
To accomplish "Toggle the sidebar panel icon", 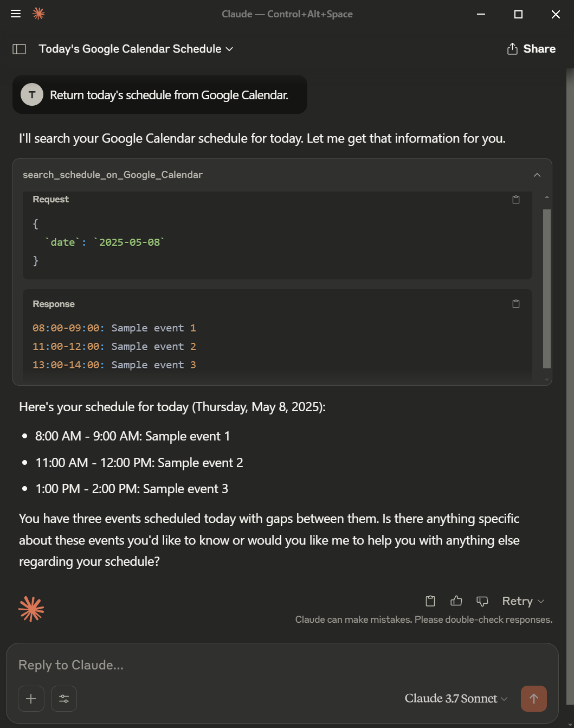I will 20,49.
